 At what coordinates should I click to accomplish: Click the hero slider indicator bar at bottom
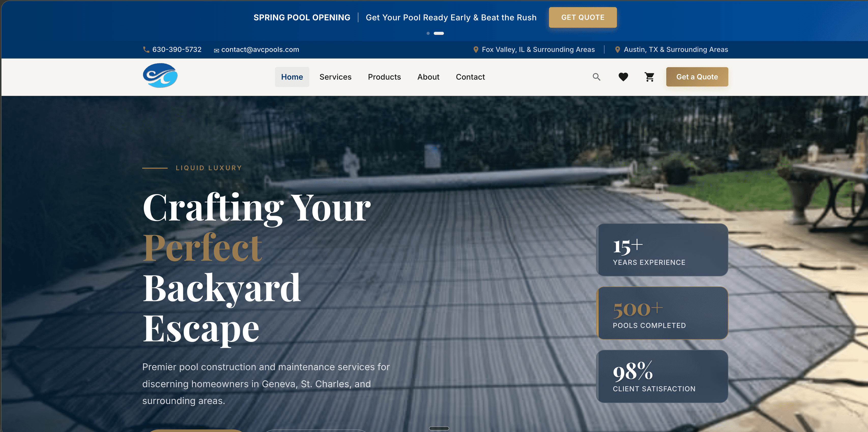(x=439, y=428)
